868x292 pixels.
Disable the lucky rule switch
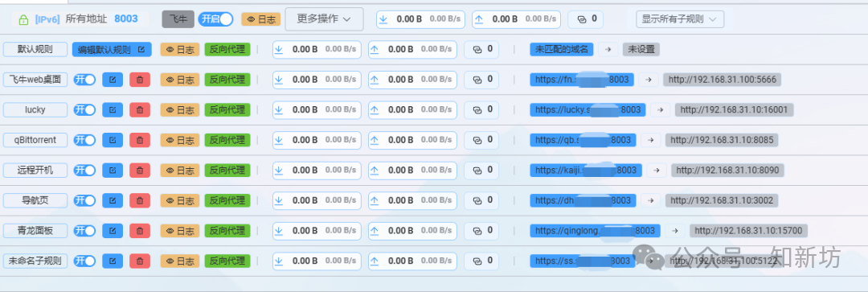pos(84,109)
